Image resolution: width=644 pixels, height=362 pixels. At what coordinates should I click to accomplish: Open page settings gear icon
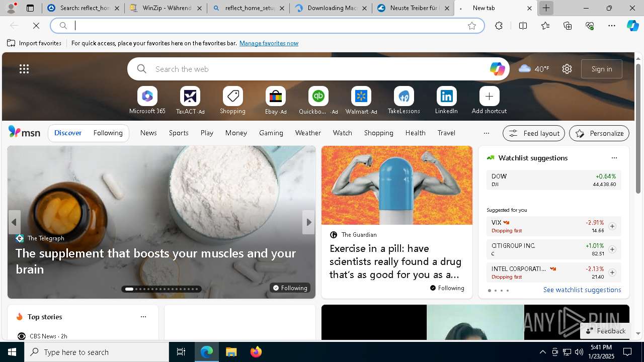pyautogui.click(x=567, y=69)
